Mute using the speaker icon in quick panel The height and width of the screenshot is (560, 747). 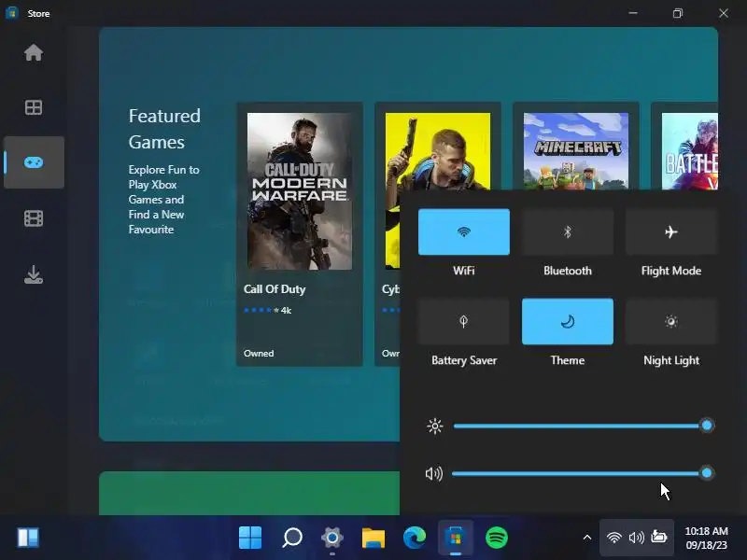pyautogui.click(x=433, y=473)
